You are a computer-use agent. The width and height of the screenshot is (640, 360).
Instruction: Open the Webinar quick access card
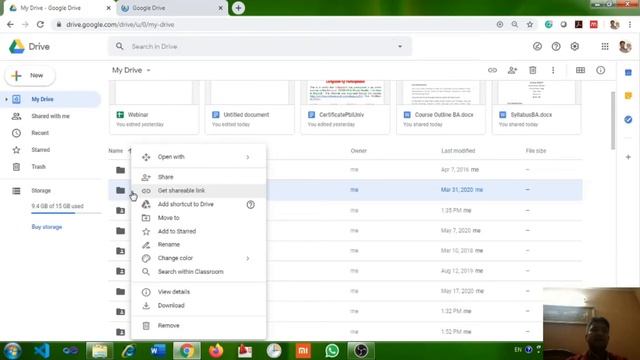click(154, 107)
